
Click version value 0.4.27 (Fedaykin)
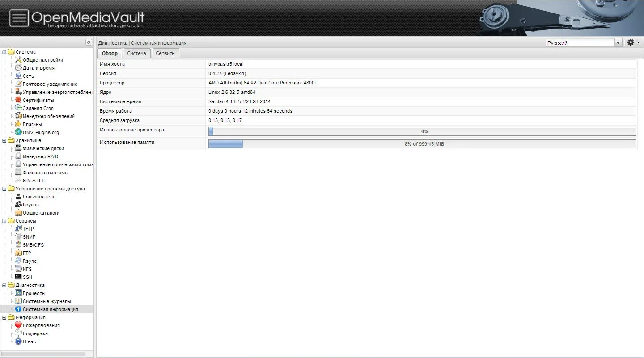[227, 73]
